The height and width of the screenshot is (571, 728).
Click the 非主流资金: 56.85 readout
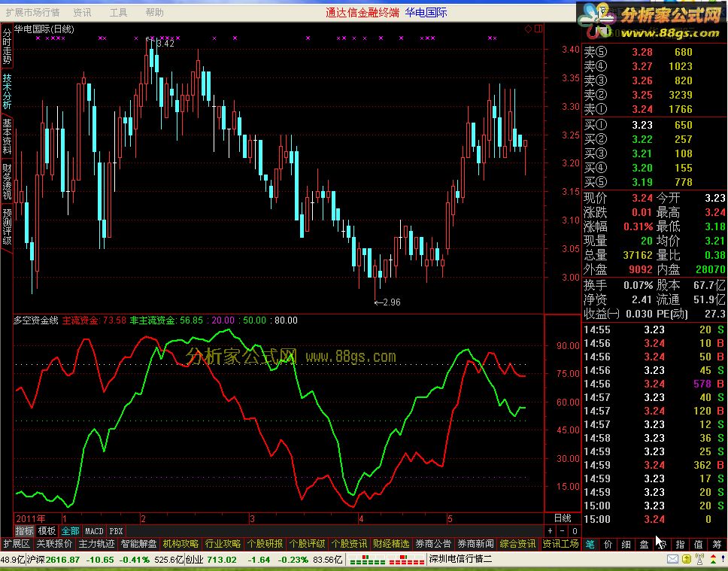point(166,320)
